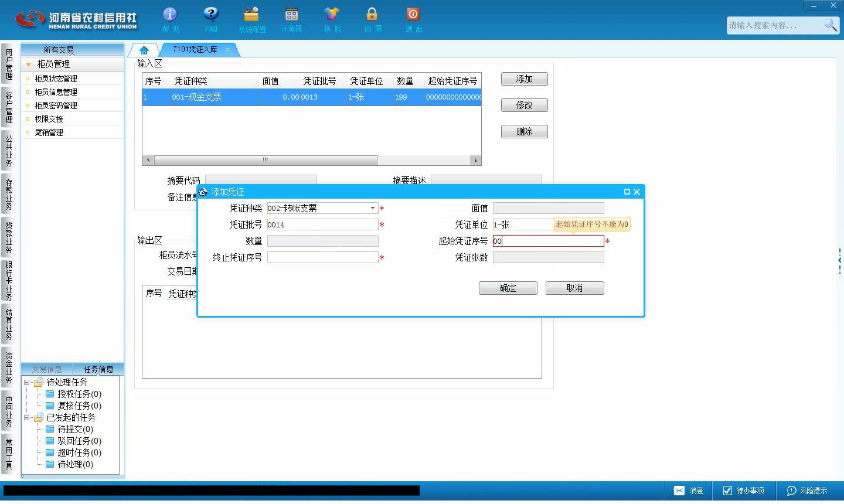Select table row 001-现金支票
The image size is (844, 504).
click(312, 97)
